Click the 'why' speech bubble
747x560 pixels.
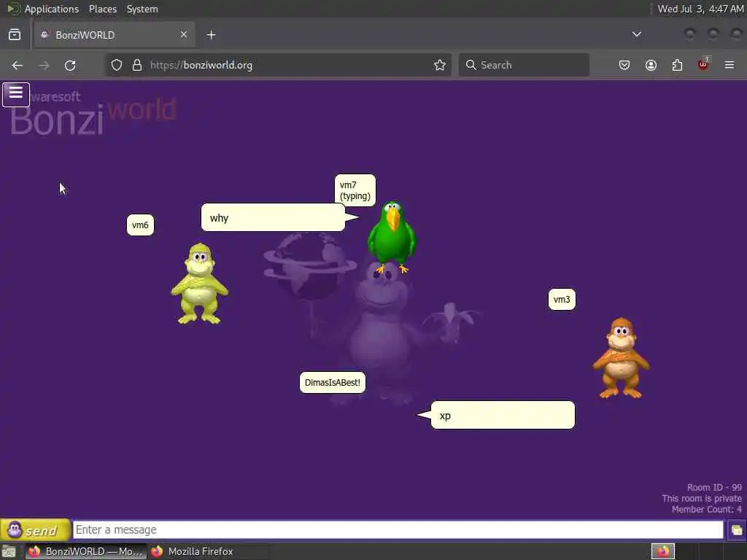click(273, 217)
